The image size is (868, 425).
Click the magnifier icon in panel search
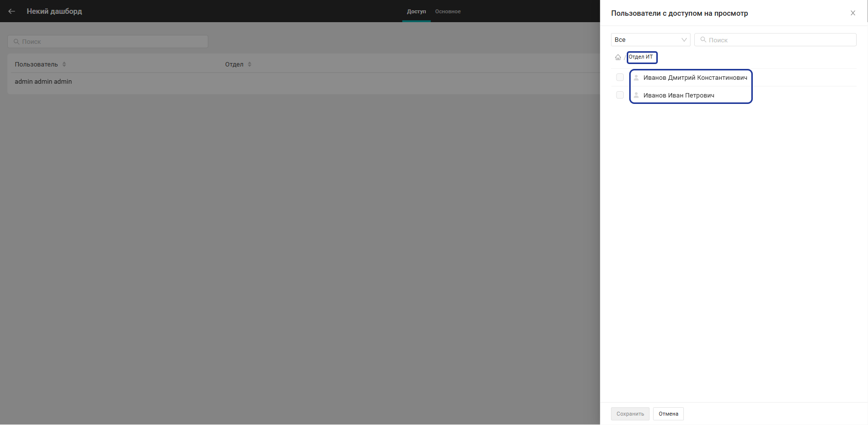point(703,40)
